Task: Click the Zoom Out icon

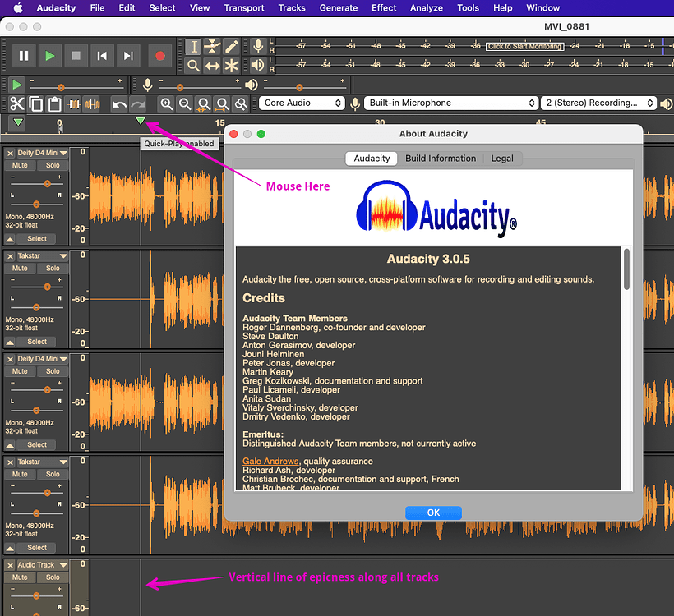Action: 185,104
